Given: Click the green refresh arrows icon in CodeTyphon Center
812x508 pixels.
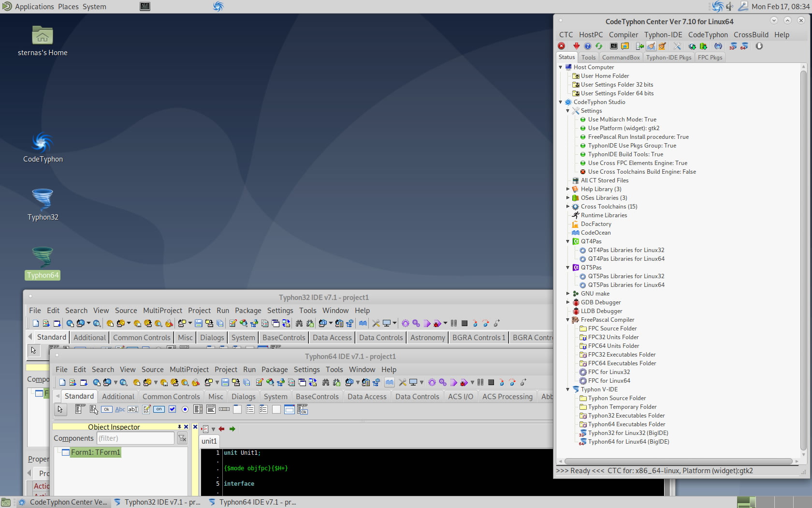Looking at the screenshot, I should click(599, 46).
